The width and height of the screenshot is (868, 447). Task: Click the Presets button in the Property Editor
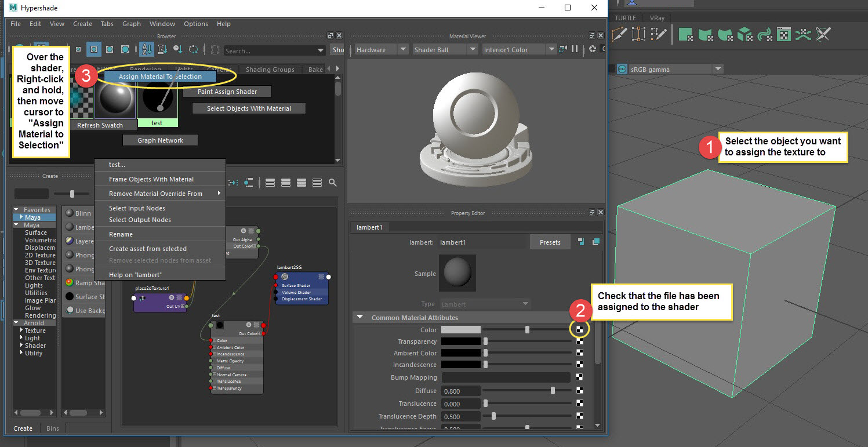click(550, 241)
